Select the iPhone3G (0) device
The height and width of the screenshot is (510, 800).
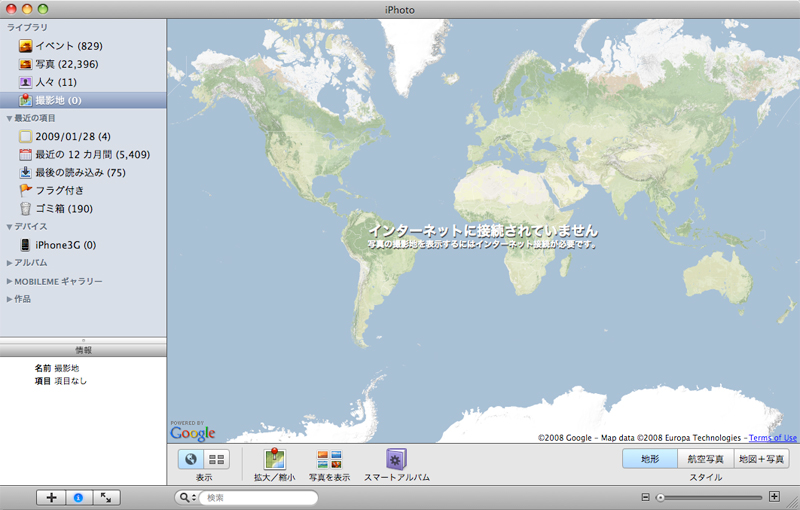83,245
